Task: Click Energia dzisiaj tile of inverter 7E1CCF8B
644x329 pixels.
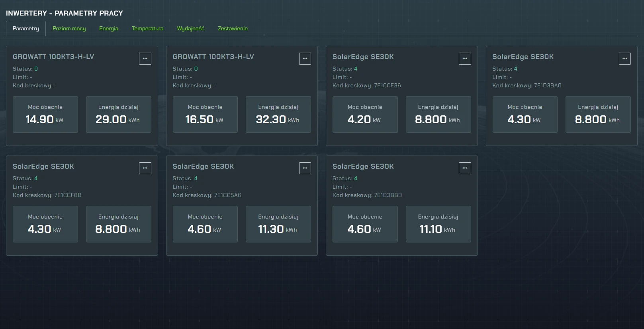Action: (x=119, y=224)
